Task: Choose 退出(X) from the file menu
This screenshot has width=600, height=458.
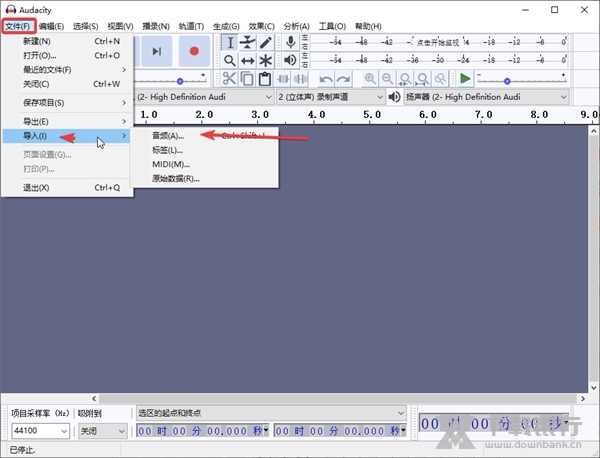Action: [67, 187]
